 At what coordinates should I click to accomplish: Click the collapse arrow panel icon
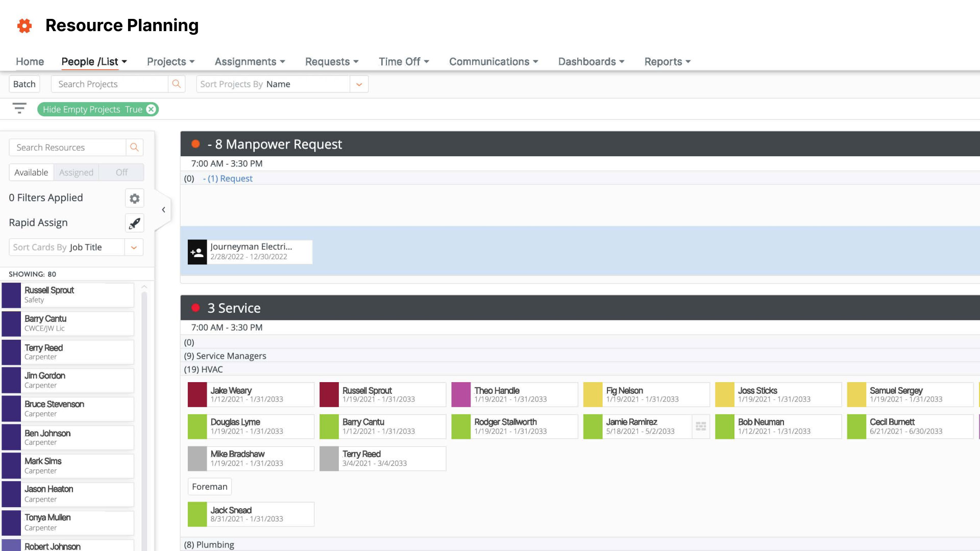coord(163,209)
